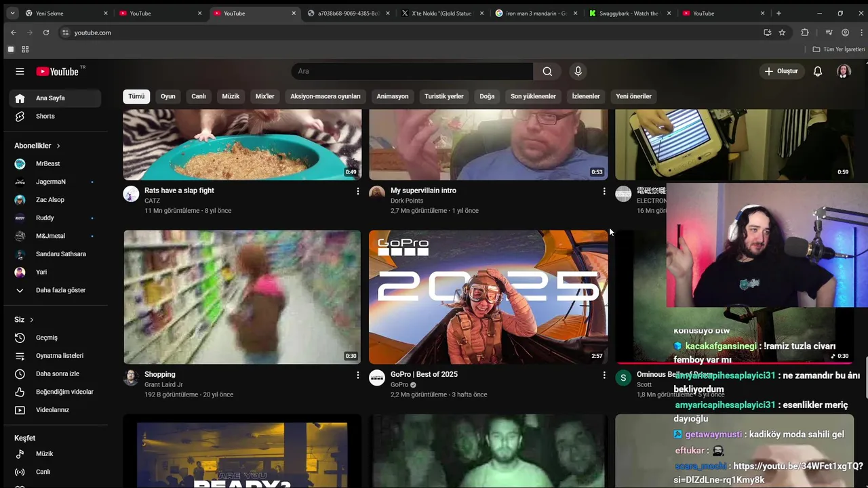This screenshot has width=868, height=488.
Task: Select the Oyun filter chip
Action: (x=167, y=96)
